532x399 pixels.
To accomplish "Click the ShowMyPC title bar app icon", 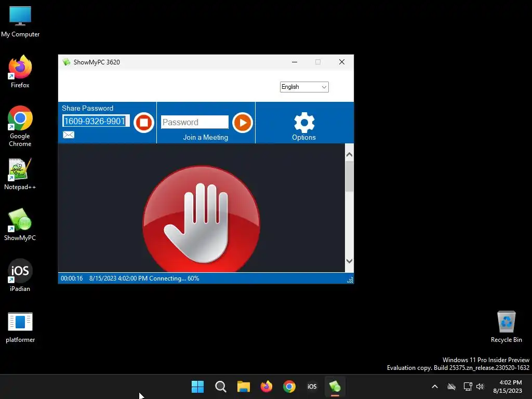I will tap(66, 62).
